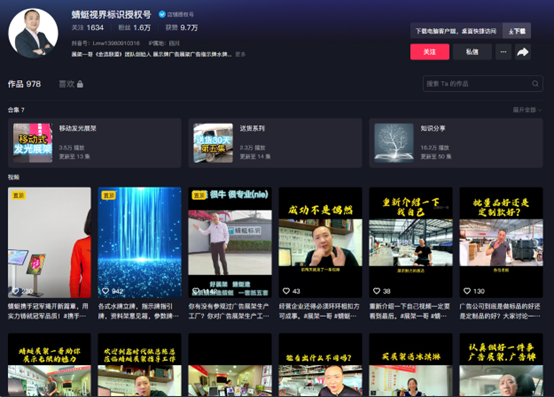Open second-row video ending 不得吗?
Screen dimensions: 554x397
(x=320, y=365)
